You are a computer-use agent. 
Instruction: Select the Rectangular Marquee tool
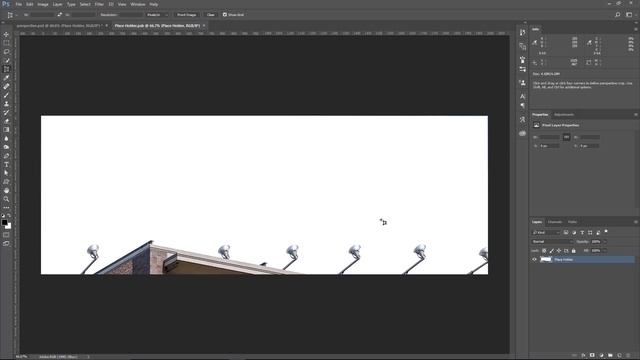pos(6,43)
